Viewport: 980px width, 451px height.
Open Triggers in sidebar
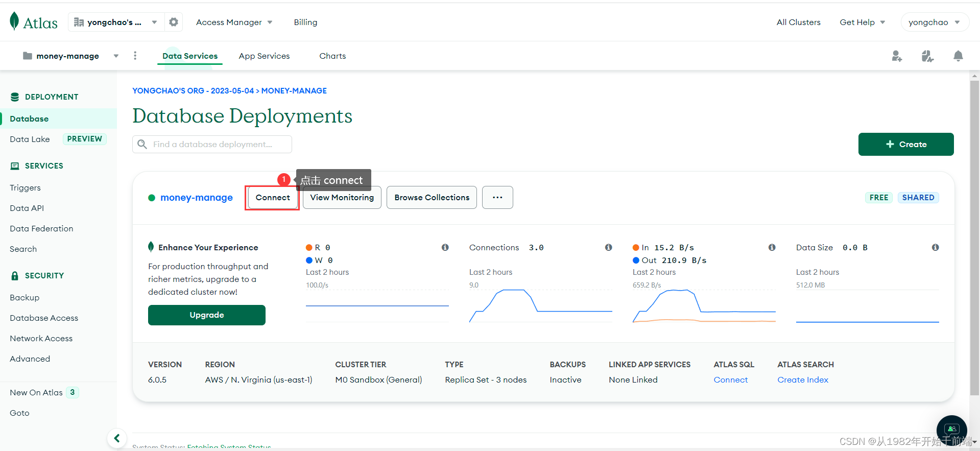point(25,187)
